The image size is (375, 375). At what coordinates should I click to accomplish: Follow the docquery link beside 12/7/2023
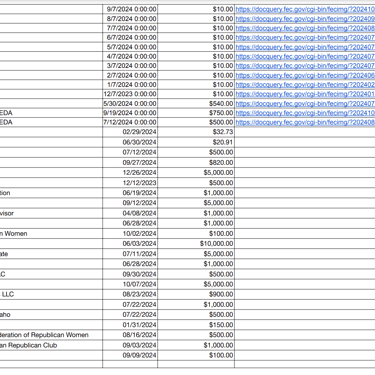[305, 94]
